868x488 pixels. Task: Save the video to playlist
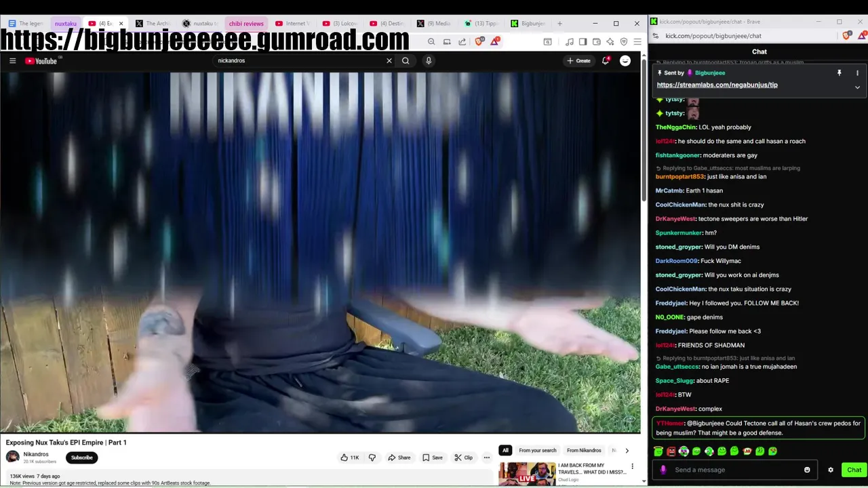(432, 457)
